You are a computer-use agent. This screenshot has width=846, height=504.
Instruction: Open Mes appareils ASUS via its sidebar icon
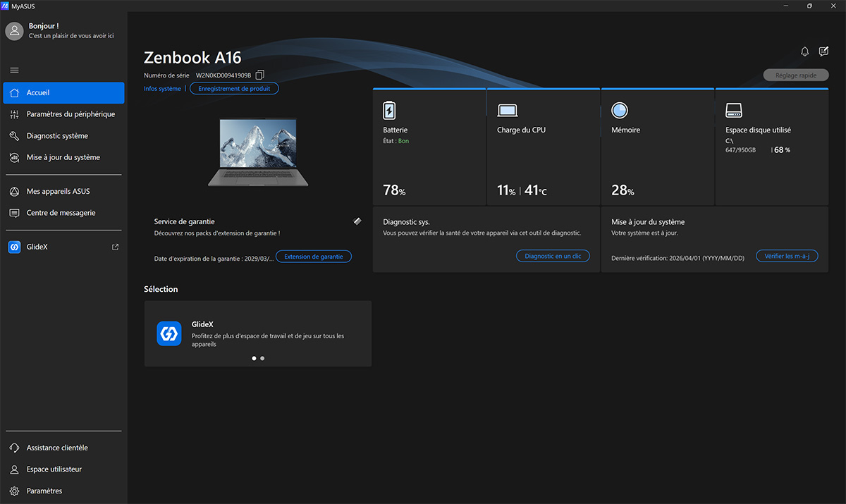click(x=14, y=190)
